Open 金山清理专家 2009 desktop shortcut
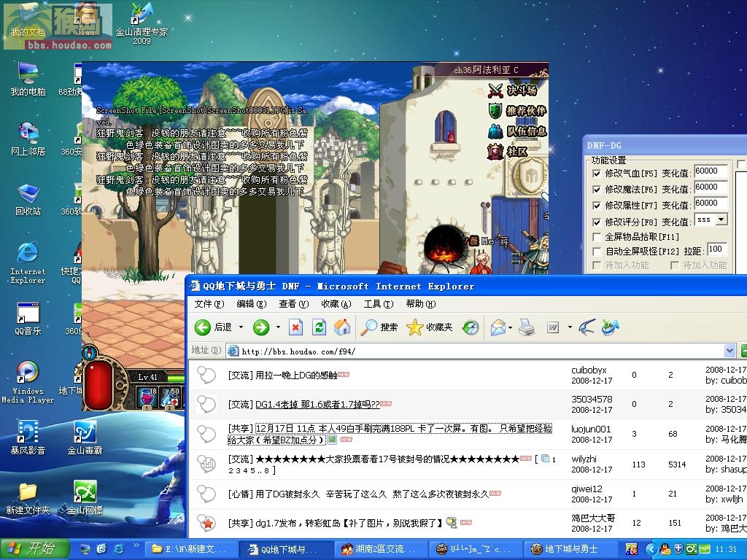The image size is (747, 560). pyautogui.click(x=142, y=23)
